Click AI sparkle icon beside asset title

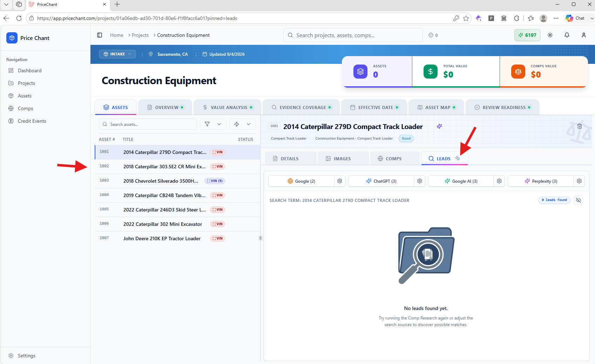[439, 126]
